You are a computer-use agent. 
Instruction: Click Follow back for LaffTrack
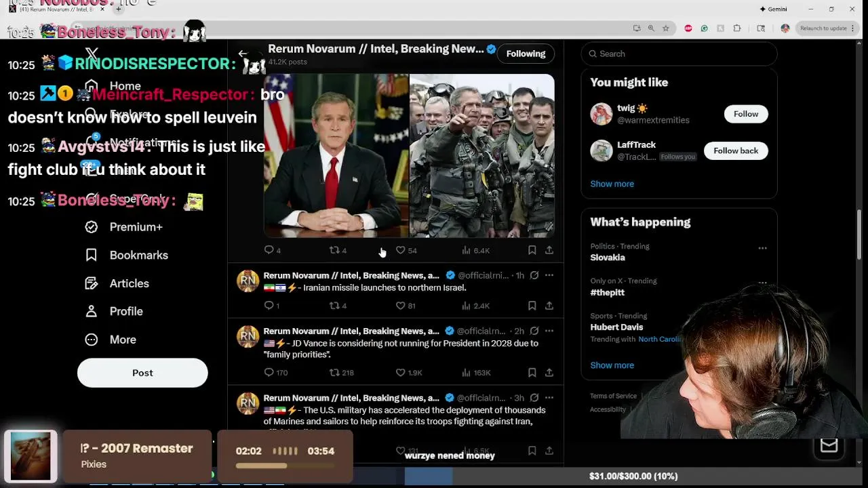point(735,150)
